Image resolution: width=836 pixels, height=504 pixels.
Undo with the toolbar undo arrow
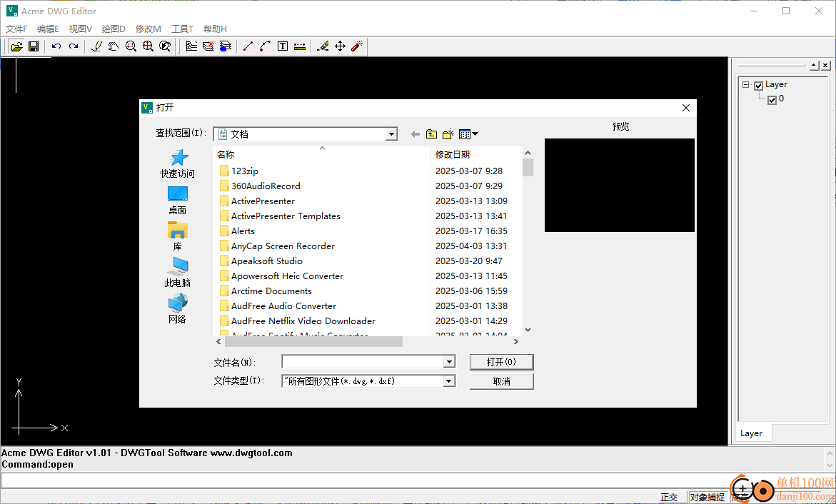(56, 46)
